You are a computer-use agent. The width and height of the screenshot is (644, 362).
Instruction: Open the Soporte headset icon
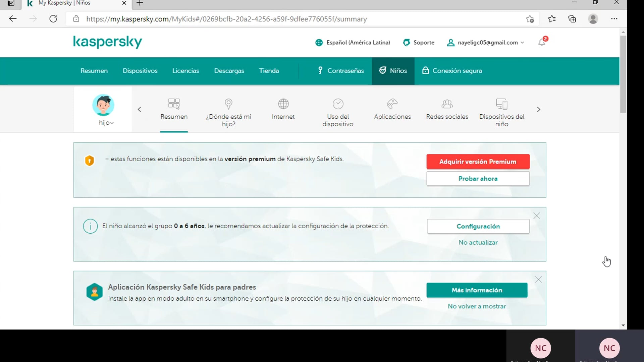point(406,42)
